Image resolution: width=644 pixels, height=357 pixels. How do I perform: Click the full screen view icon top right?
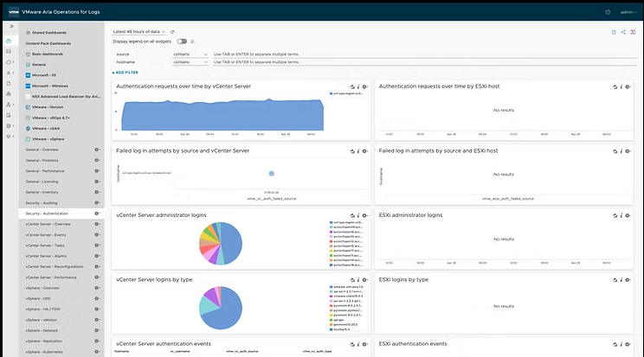tap(633, 32)
